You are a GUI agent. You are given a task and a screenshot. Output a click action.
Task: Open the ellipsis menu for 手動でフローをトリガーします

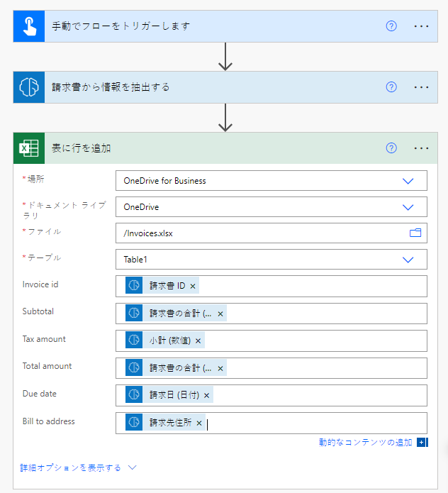[x=422, y=26]
